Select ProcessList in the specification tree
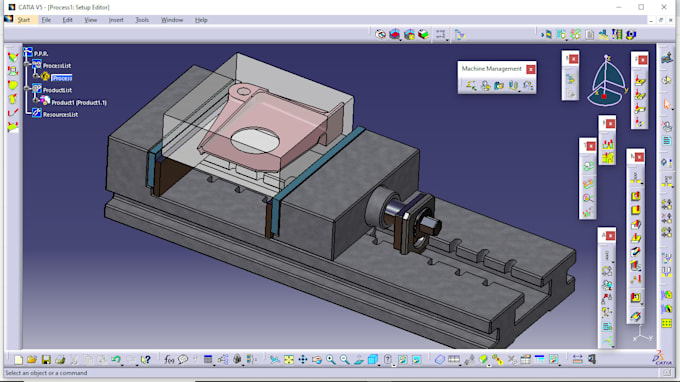Viewport: 680px width, 382px height. 57,65
